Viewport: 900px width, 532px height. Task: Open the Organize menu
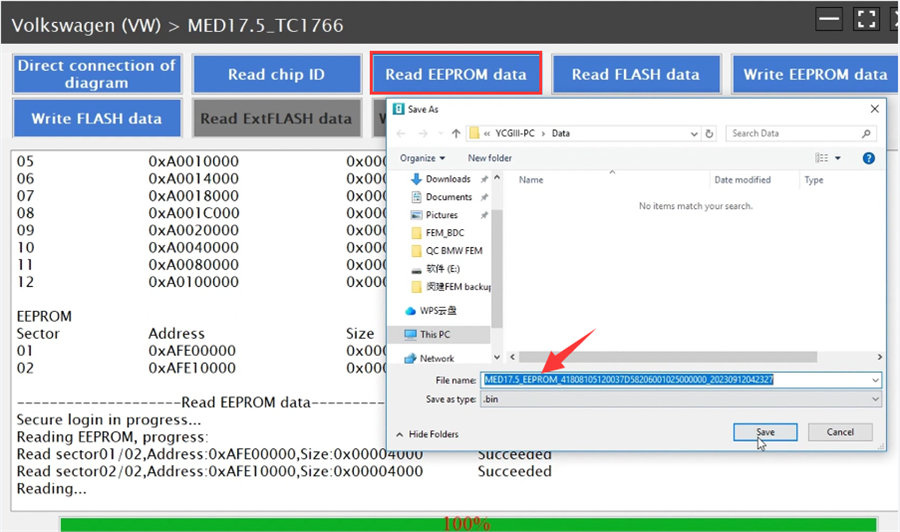(422, 158)
